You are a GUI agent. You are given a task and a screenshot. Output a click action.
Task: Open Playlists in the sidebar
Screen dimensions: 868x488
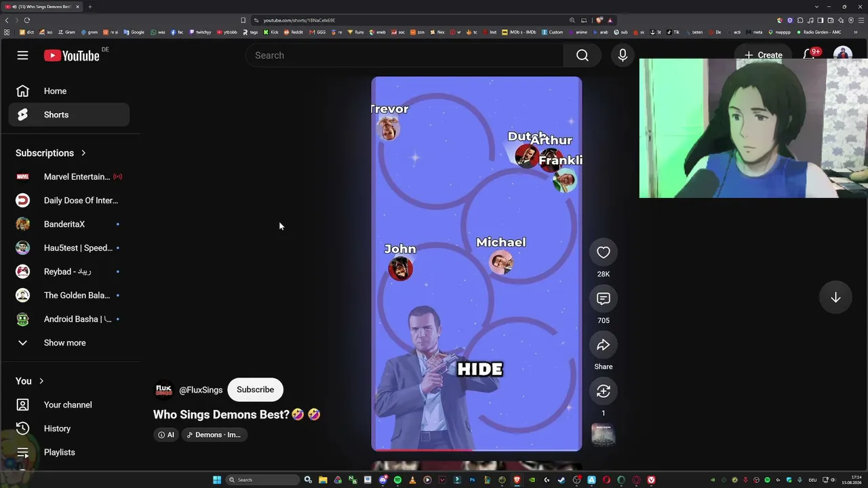pyautogui.click(x=69, y=452)
